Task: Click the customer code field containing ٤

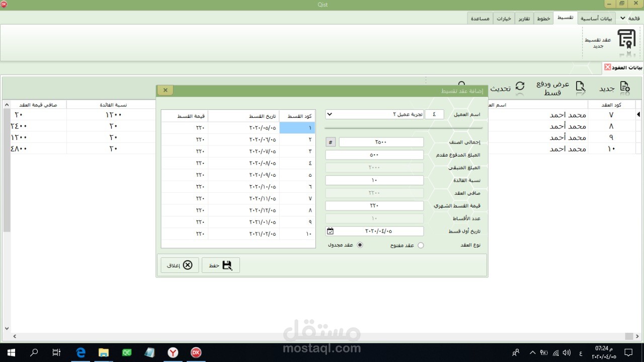Action: click(x=435, y=114)
